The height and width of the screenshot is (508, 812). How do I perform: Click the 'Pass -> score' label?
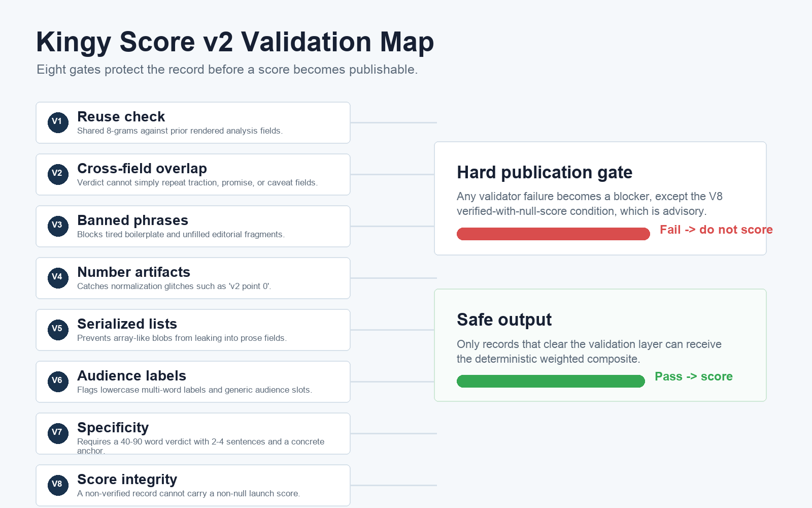coord(694,376)
